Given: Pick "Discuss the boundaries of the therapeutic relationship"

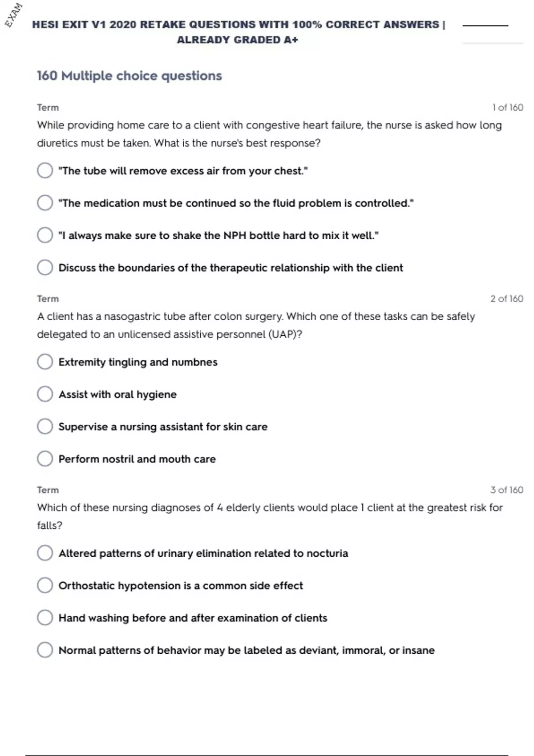Looking at the screenshot, I should [45, 268].
